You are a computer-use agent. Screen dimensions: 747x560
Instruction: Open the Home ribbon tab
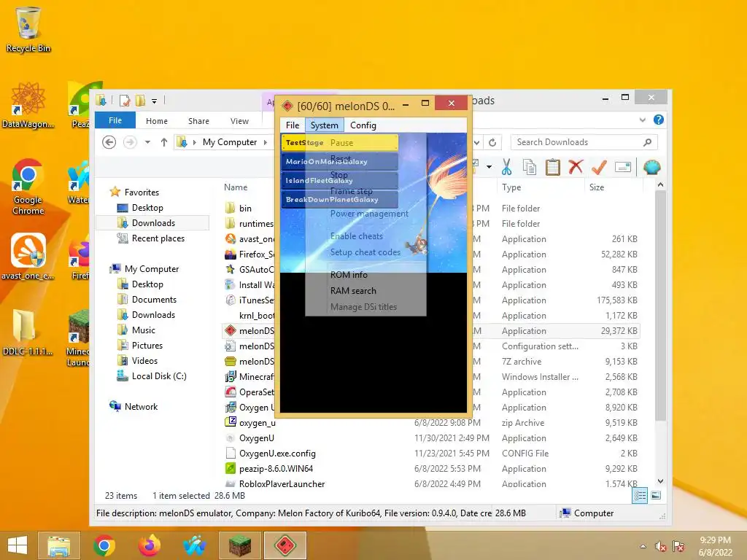coord(157,121)
